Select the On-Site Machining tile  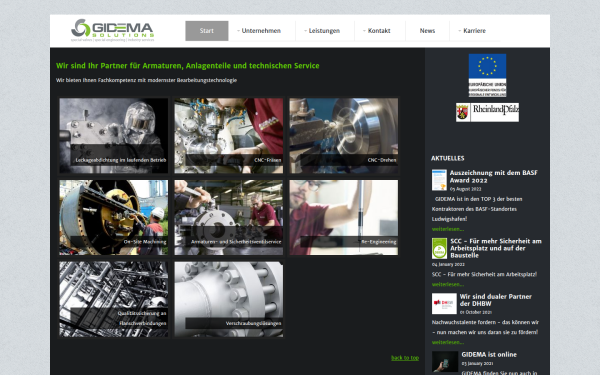tap(114, 217)
